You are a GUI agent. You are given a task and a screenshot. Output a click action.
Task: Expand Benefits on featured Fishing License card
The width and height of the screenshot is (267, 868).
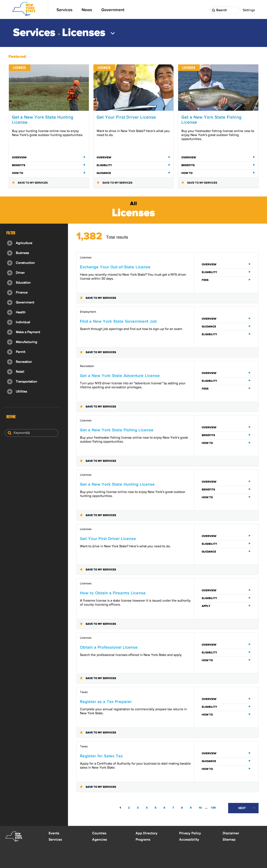pyautogui.click(x=218, y=165)
